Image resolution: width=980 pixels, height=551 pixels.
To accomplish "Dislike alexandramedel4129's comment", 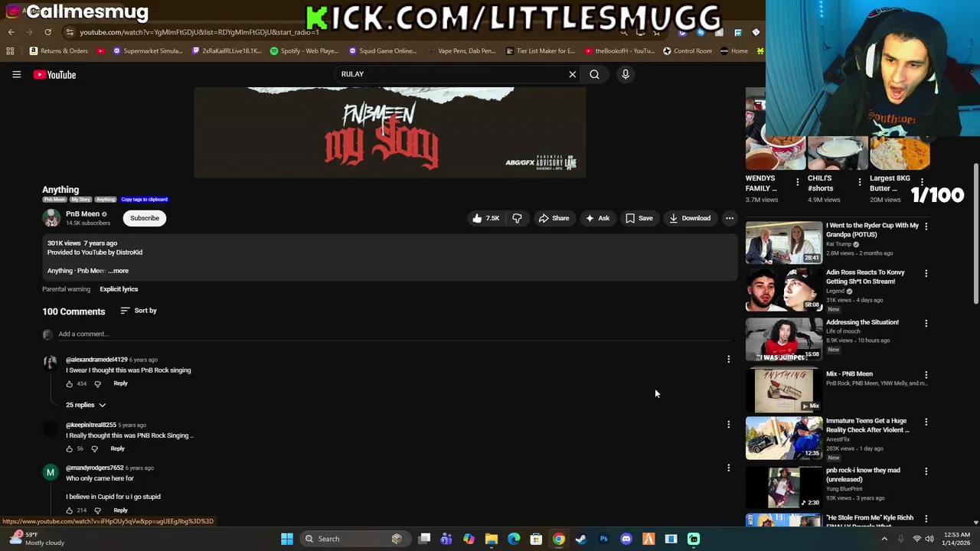I will pyautogui.click(x=97, y=384).
